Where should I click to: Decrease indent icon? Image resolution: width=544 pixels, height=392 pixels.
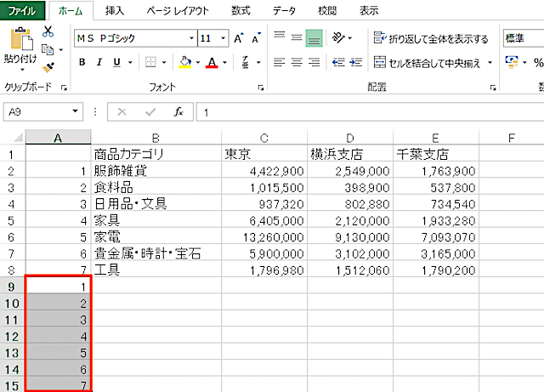point(338,62)
